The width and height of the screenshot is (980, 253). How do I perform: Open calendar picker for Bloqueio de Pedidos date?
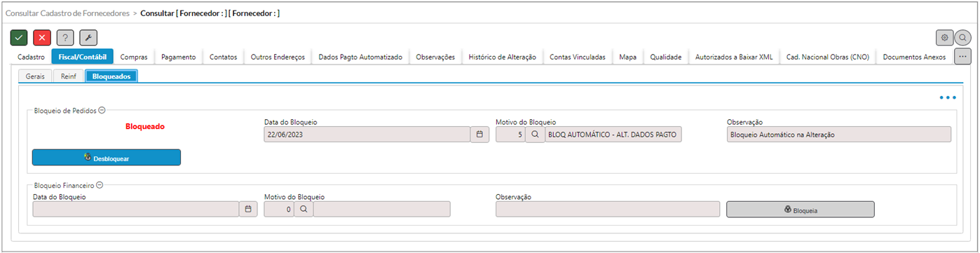(479, 134)
